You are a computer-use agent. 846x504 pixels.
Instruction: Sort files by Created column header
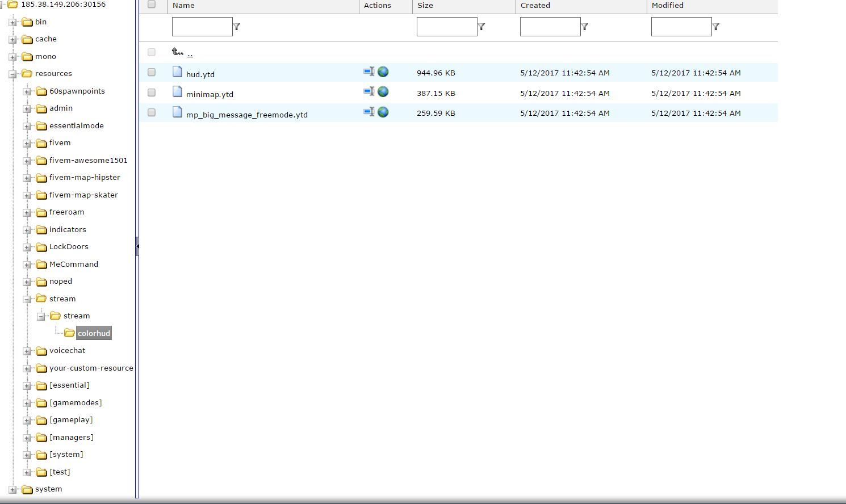tap(535, 6)
